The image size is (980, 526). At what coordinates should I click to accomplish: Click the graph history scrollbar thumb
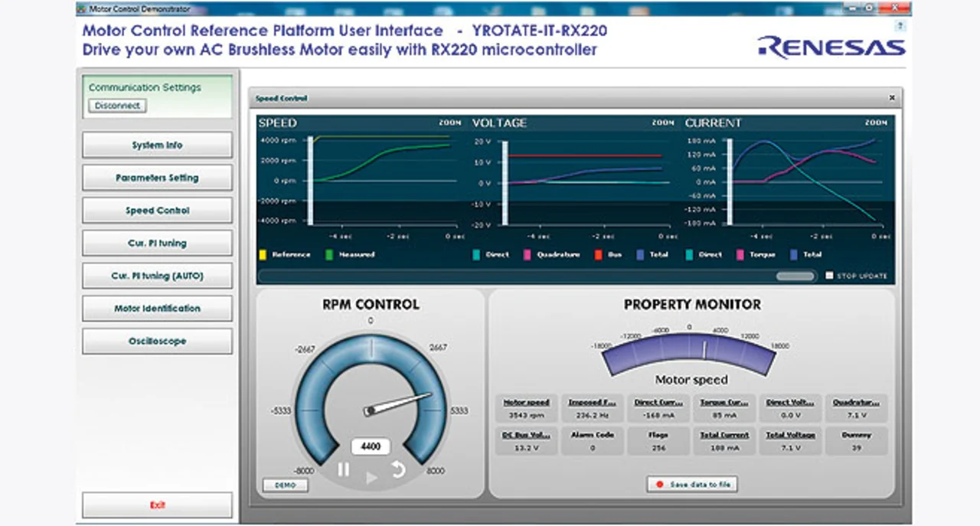pos(795,276)
